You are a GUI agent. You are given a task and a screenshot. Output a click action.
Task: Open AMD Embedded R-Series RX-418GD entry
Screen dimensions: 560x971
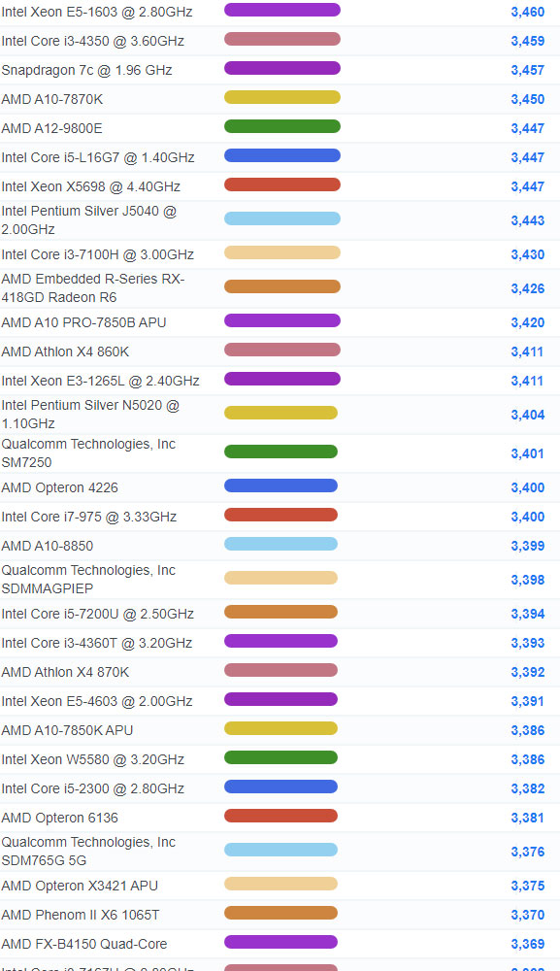pos(93,288)
